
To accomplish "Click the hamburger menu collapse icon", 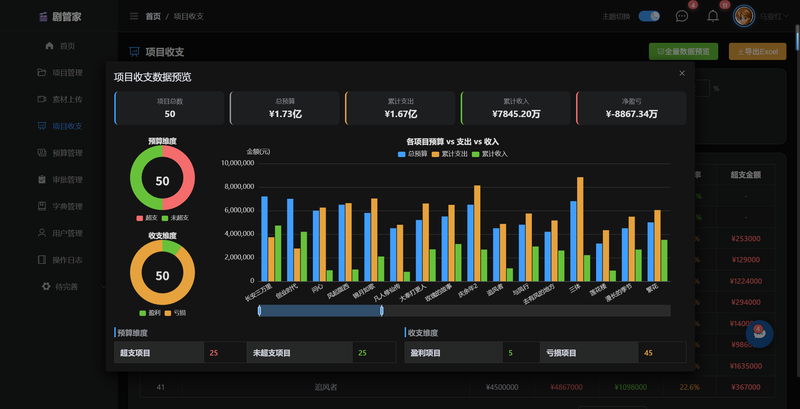I will (134, 16).
